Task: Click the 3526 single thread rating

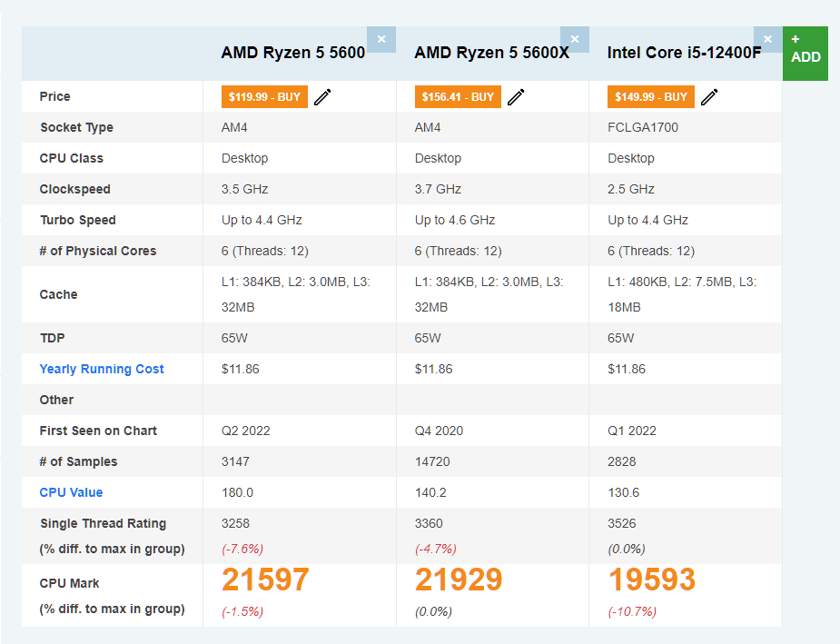Action: pyautogui.click(x=622, y=523)
